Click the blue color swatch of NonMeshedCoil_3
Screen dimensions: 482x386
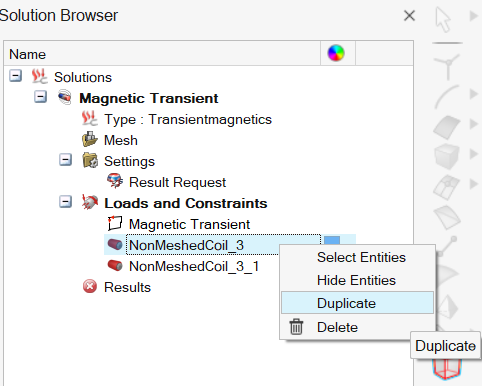332,240
